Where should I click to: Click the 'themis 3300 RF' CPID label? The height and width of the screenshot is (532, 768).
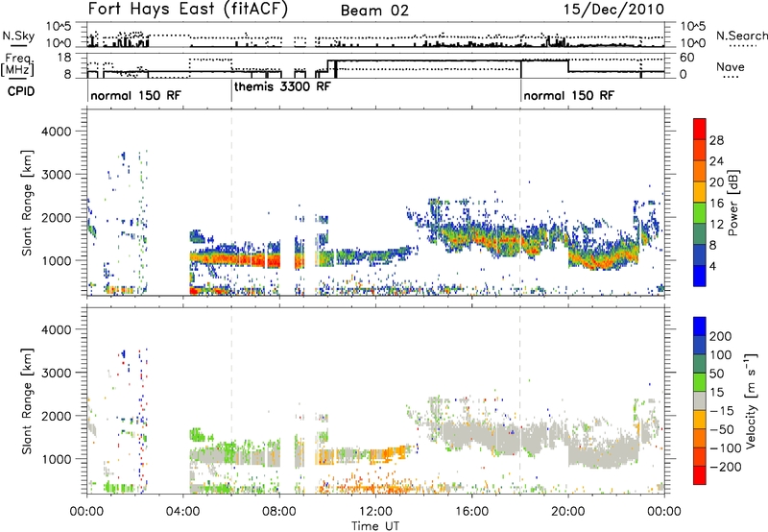click(282, 87)
